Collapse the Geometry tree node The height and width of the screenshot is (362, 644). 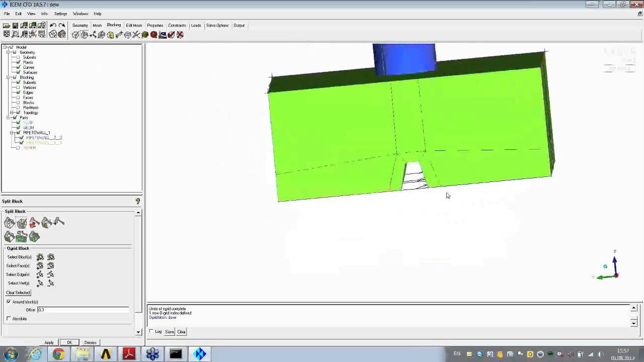click(x=8, y=52)
